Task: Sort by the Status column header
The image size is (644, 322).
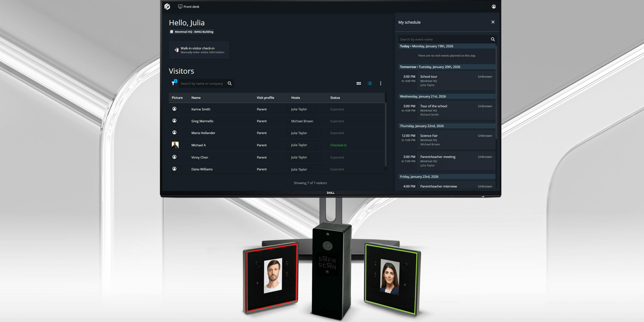Action: click(x=335, y=98)
